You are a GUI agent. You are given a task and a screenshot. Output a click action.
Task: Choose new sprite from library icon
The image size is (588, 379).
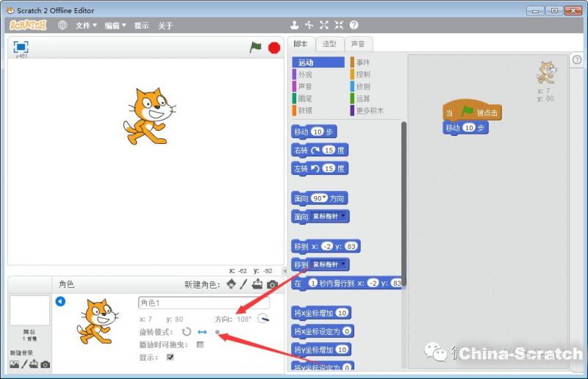click(232, 284)
